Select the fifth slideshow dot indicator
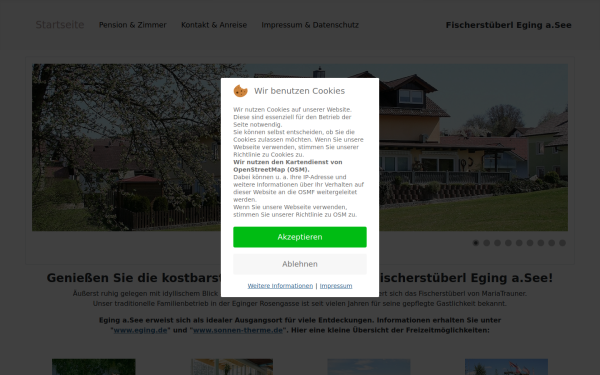This screenshot has width=600, height=375. (519, 243)
